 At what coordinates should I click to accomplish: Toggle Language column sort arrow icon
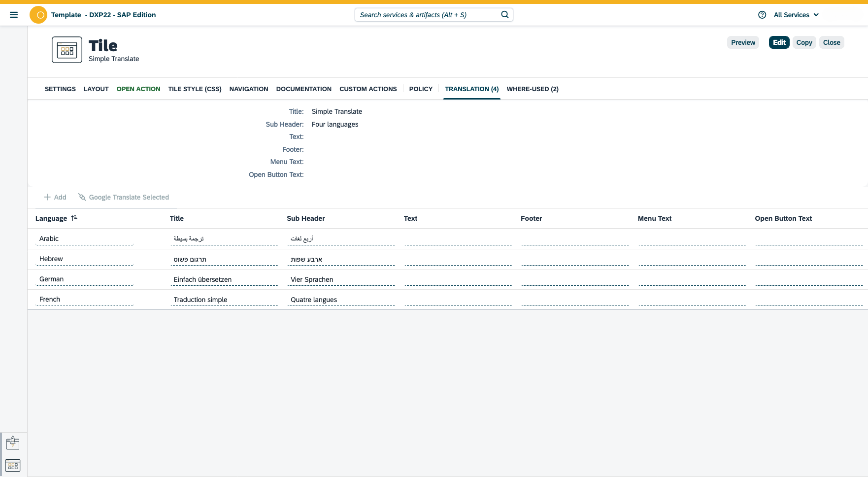[74, 218]
